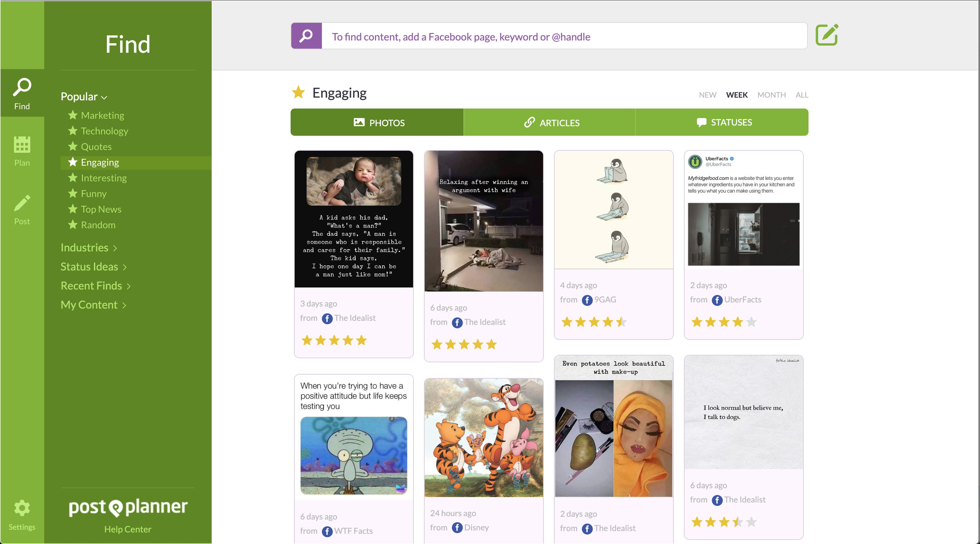Select the Engaging folder
980x544 pixels.
(x=136, y=162)
